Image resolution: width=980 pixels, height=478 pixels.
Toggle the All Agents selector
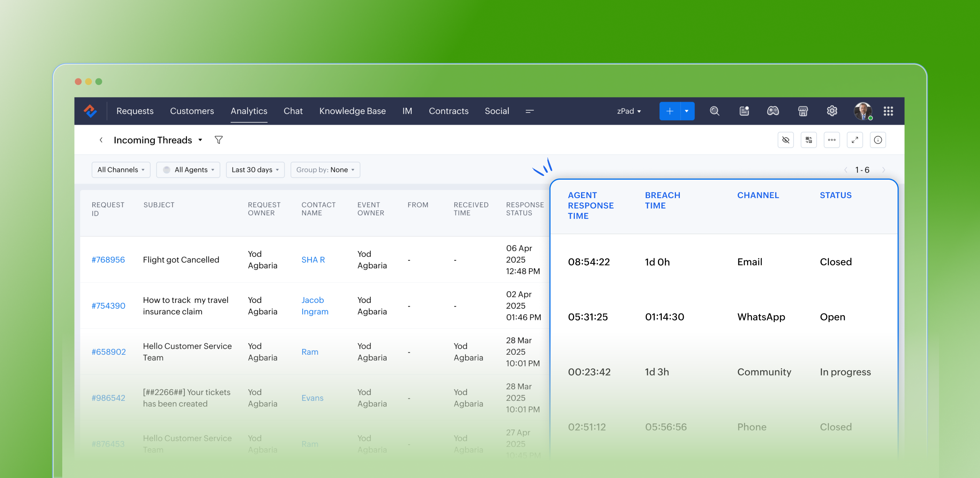pos(188,170)
